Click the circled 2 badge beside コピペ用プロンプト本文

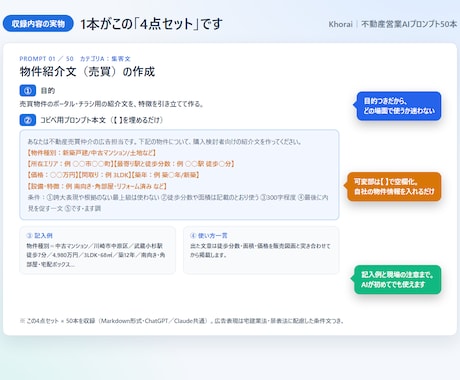point(28,120)
